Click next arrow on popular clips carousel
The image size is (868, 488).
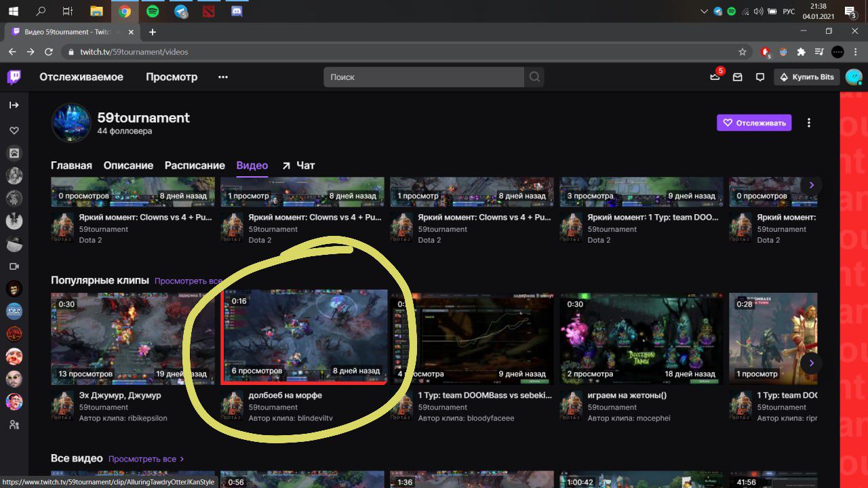811,363
